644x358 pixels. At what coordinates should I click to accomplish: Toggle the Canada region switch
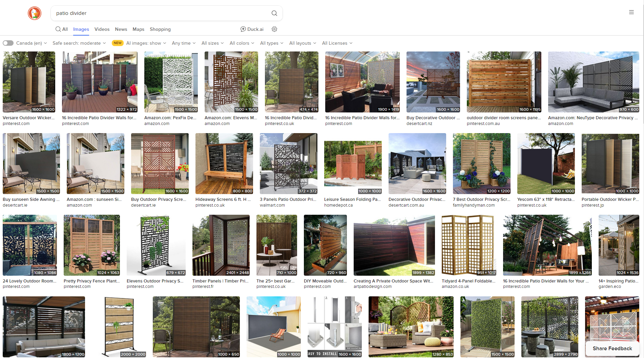[8, 43]
